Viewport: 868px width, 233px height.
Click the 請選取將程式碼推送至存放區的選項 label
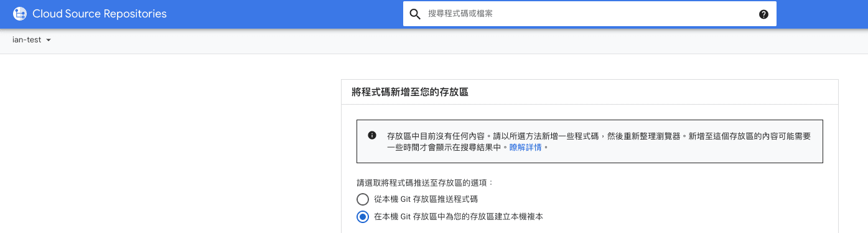(x=424, y=183)
